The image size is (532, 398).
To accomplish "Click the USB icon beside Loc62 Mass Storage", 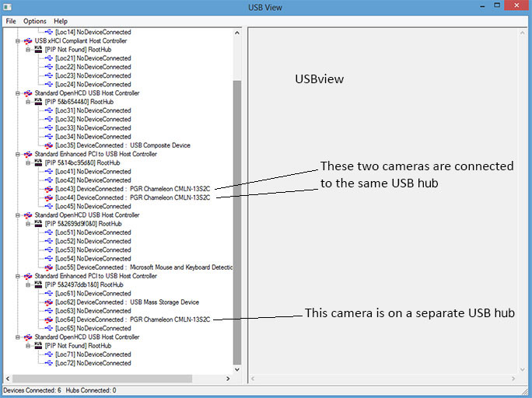I will [x=49, y=302].
